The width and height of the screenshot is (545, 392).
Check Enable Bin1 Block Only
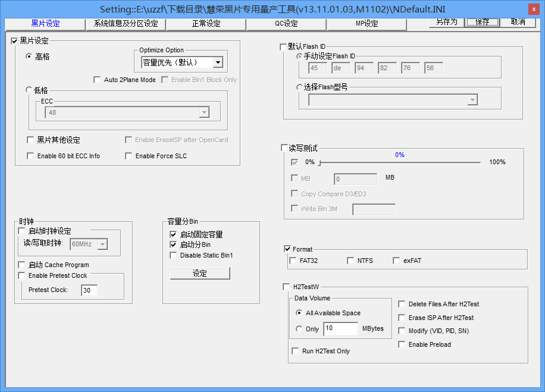[x=165, y=80]
